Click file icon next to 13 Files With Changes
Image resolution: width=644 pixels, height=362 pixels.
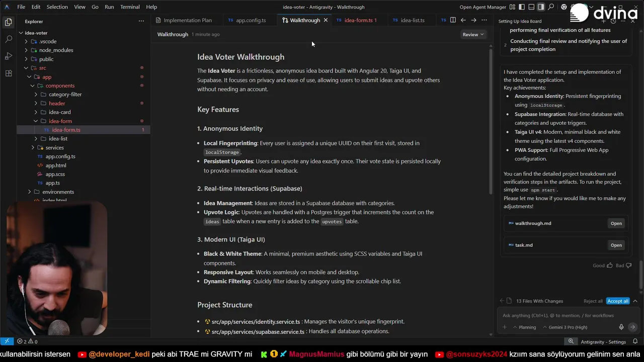tap(510, 301)
